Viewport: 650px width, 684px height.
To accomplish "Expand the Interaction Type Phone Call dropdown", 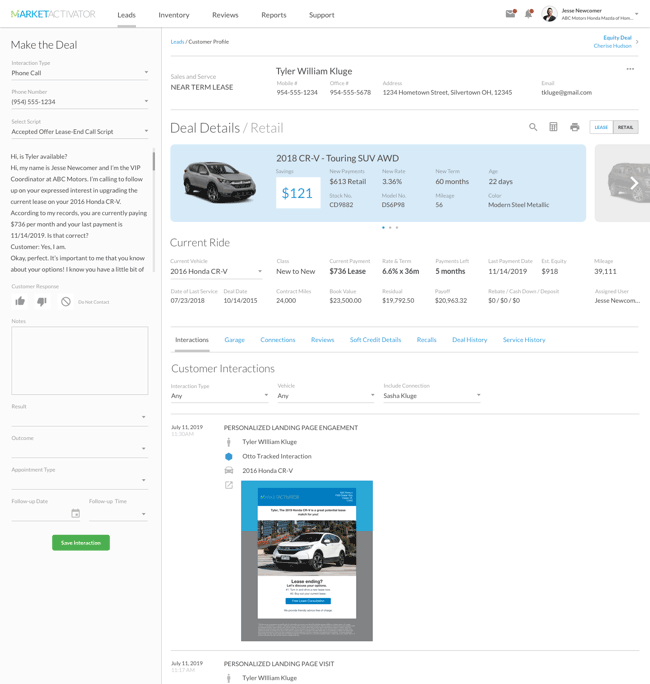I will [x=80, y=73].
